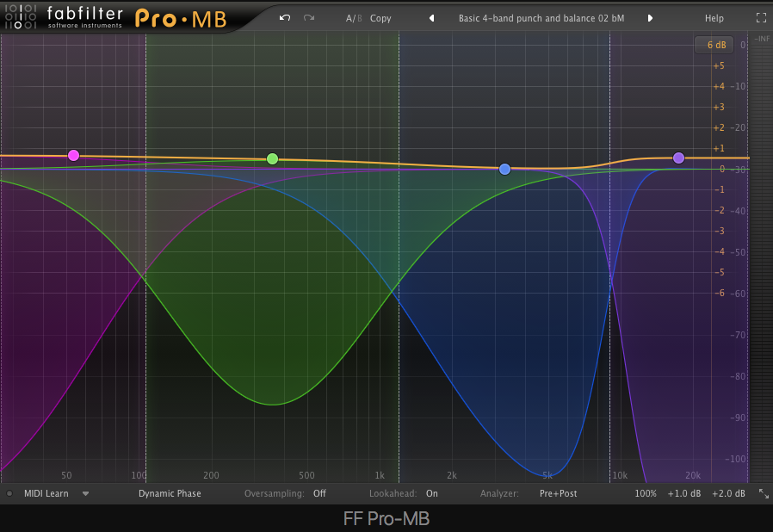The width and height of the screenshot is (773, 532).
Task: Click the Pro-MB product name
Action: (x=181, y=19)
